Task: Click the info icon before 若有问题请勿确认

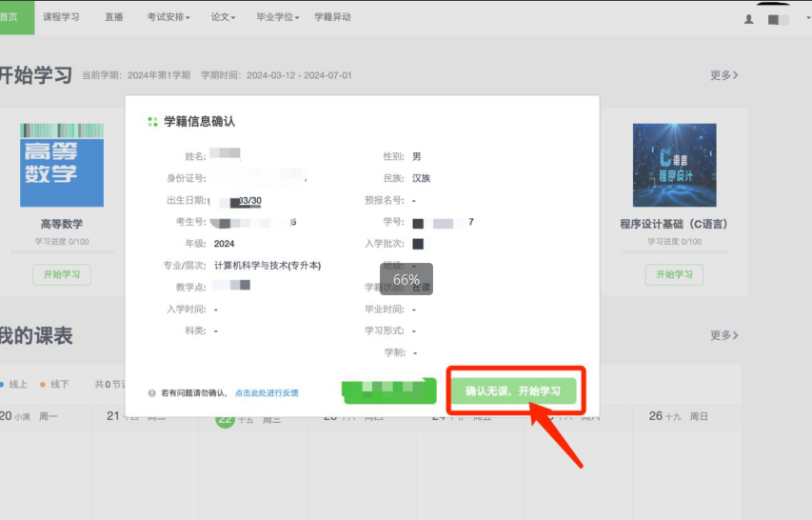Action: (152, 392)
